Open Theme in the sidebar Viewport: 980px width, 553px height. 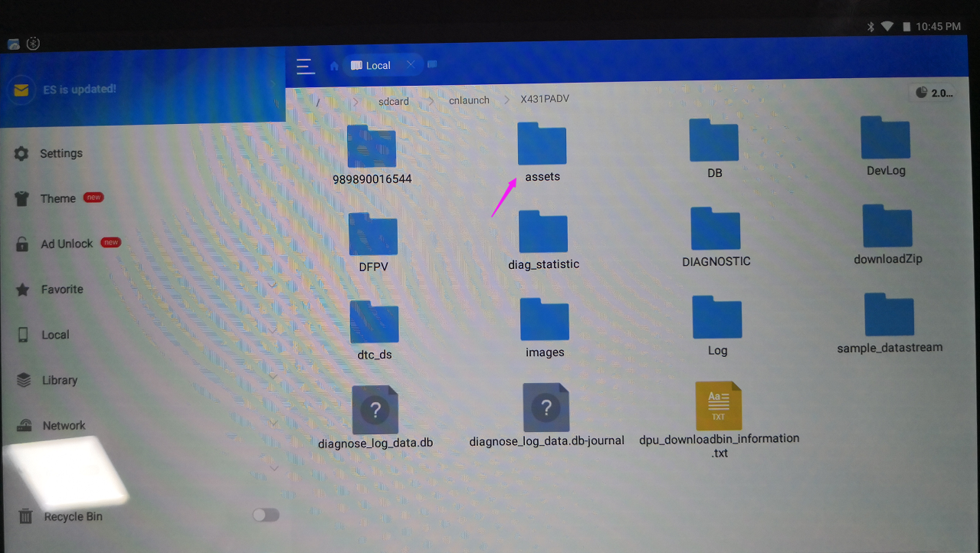pos(57,198)
